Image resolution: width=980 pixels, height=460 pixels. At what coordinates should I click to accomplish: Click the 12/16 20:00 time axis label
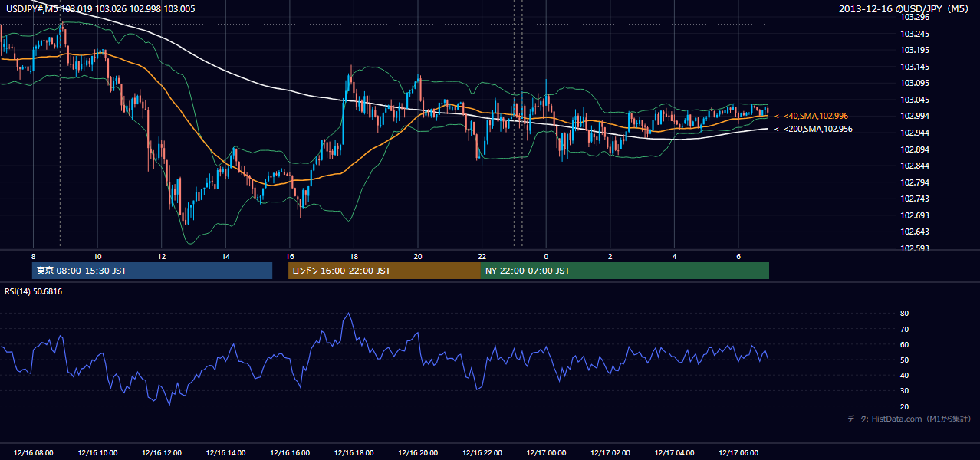419,453
